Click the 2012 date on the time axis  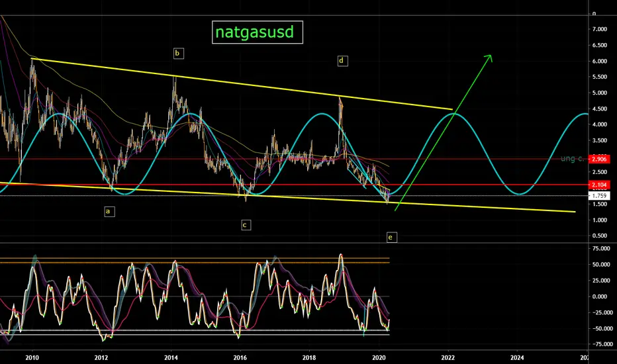tap(101, 357)
